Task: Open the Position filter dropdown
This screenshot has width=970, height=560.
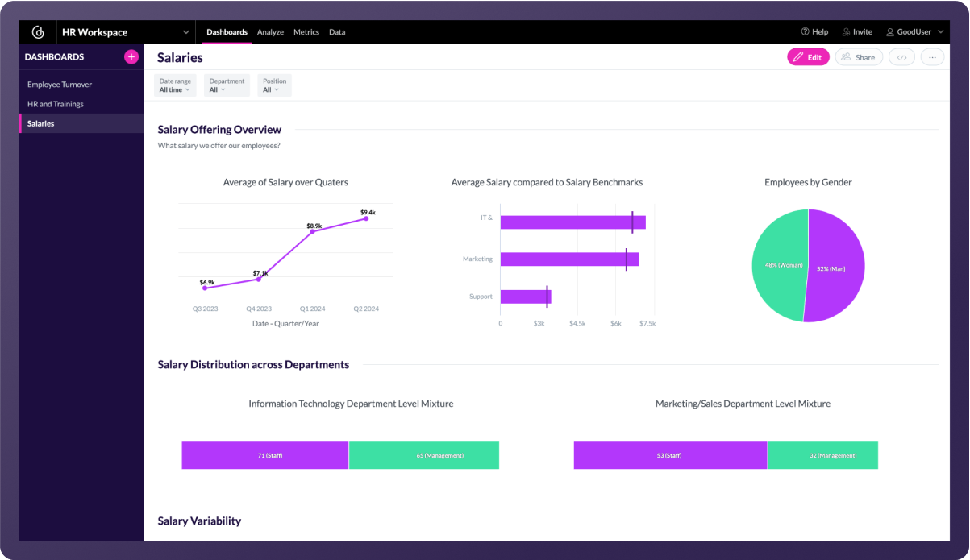Action: pyautogui.click(x=274, y=85)
